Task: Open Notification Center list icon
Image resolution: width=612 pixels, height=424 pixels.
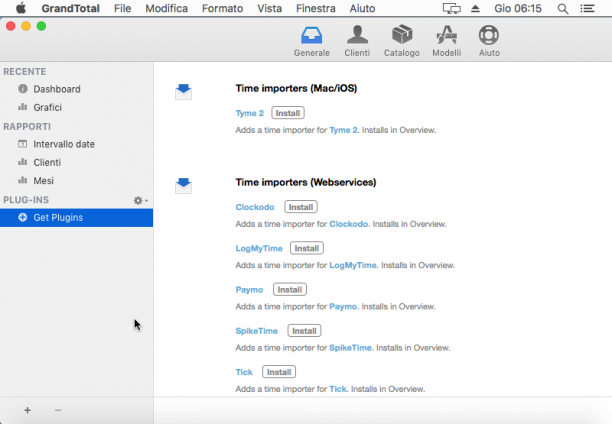Action: [x=587, y=8]
